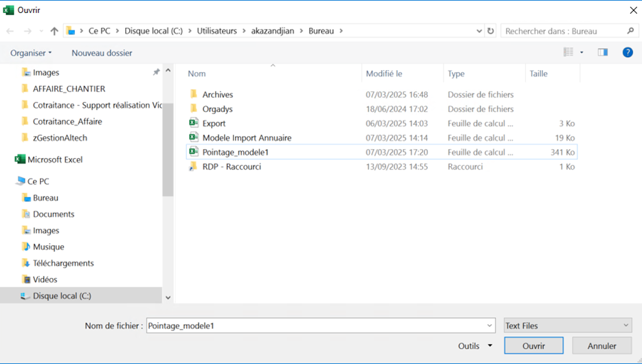This screenshot has width=642, height=364.
Task: Open Musique folder in sidebar
Action: click(x=48, y=247)
